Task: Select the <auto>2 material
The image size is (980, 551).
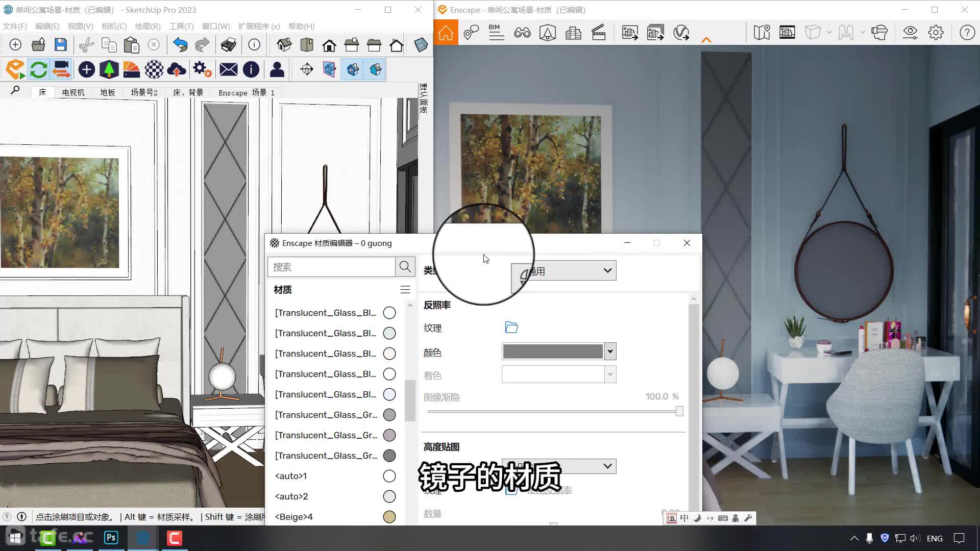Action: pos(335,496)
